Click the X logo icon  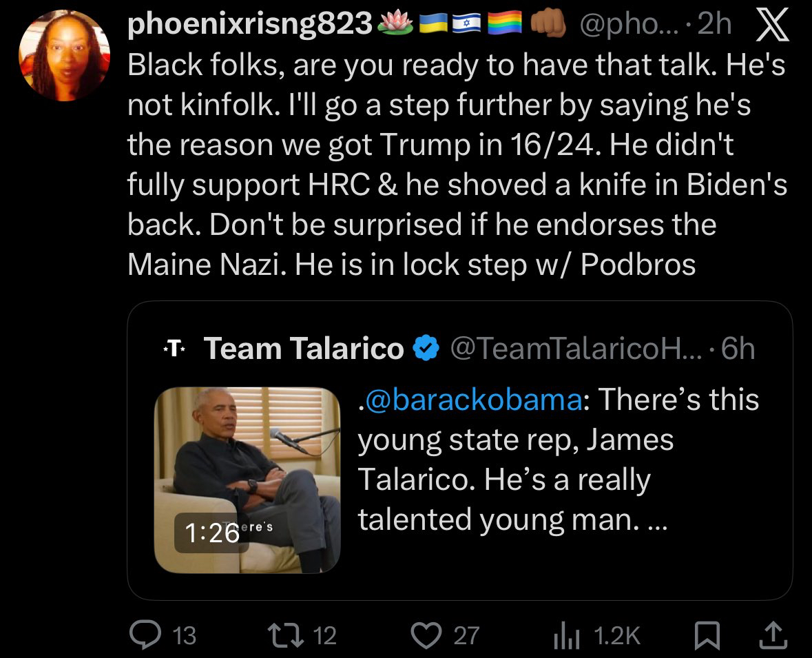772,25
